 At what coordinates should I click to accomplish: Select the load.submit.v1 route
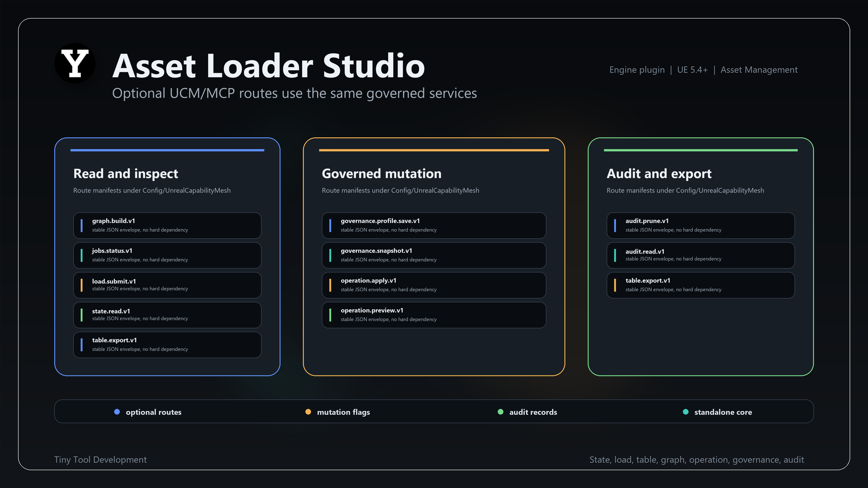167,285
